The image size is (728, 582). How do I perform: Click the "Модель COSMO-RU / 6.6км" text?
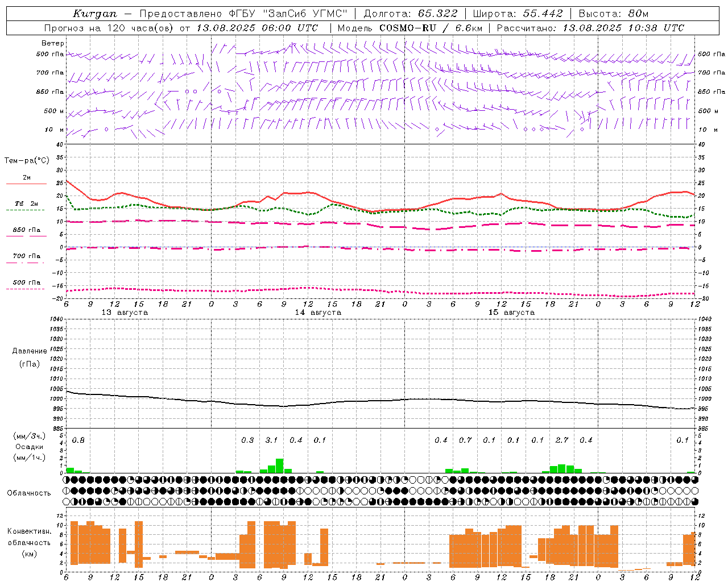click(x=409, y=28)
